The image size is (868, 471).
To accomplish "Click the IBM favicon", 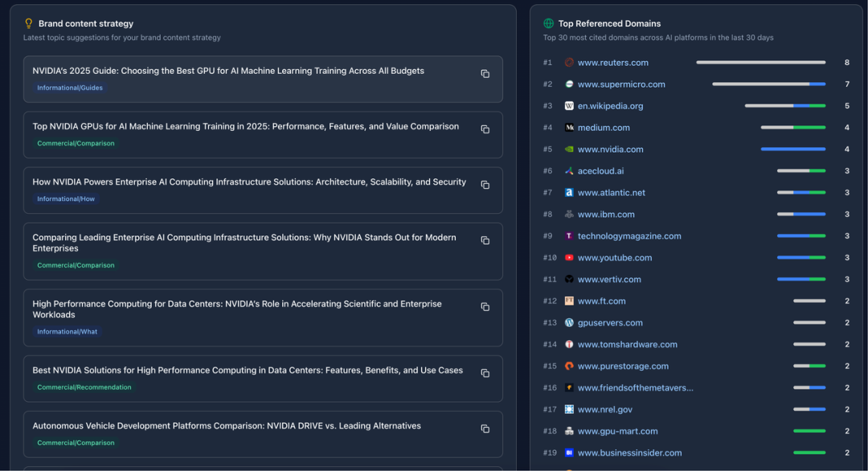I will pyautogui.click(x=569, y=214).
